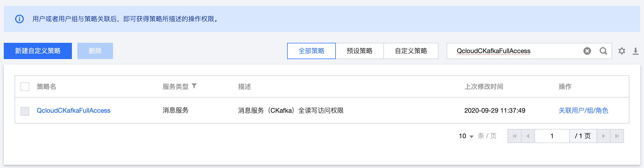Check the QcloudCKafkaFullAccess row checkbox
This screenshot has width=644, height=168.
point(25,111)
